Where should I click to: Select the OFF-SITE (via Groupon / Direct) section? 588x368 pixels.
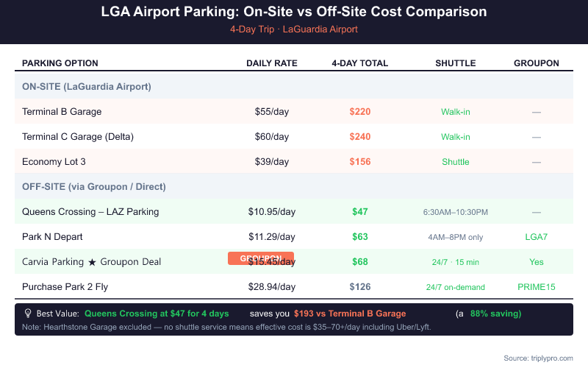pos(94,187)
